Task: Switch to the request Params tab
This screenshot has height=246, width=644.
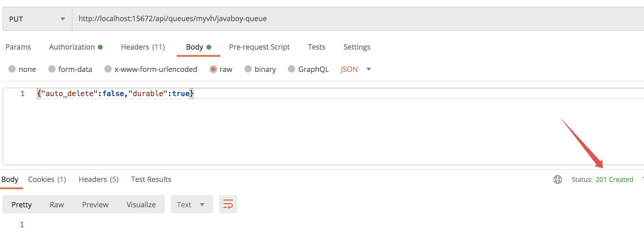Action: coord(18,47)
